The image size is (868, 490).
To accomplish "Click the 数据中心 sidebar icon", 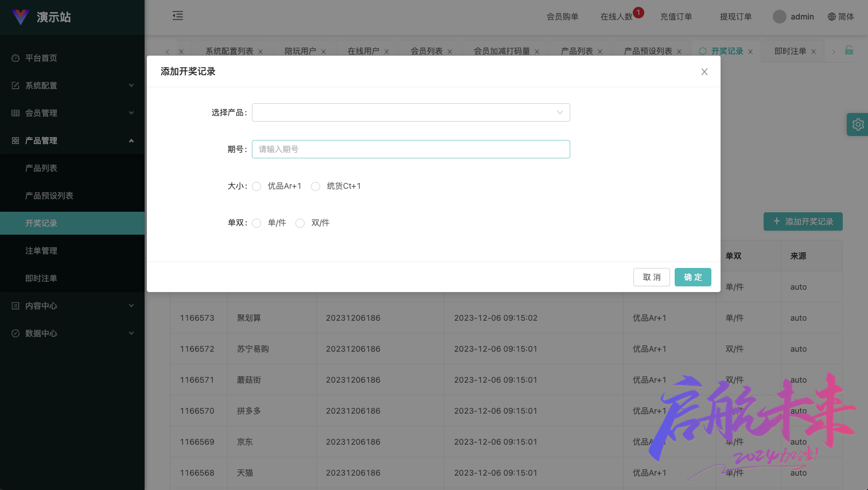I will [x=15, y=333].
